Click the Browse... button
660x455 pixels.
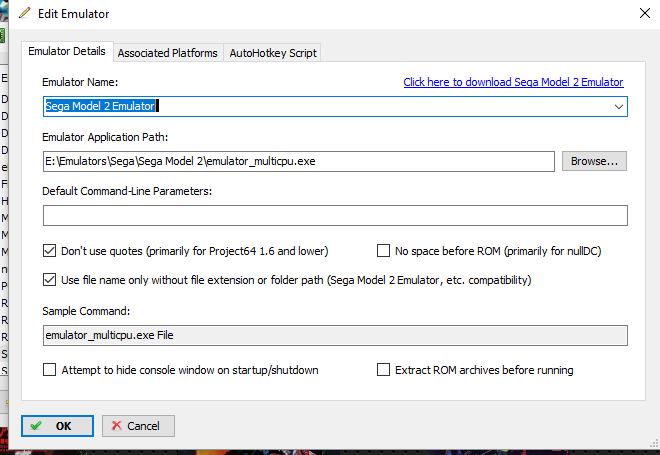tap(594, 161)
